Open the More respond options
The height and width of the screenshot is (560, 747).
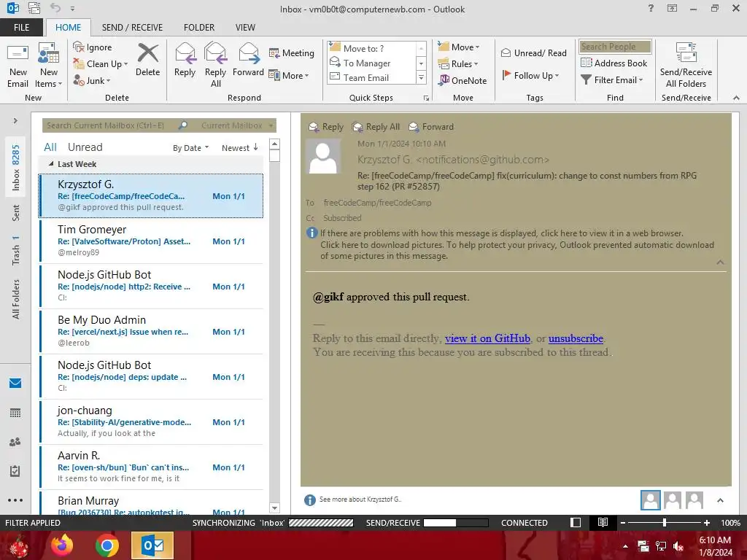pyautogui.click(x=289, y=75)
